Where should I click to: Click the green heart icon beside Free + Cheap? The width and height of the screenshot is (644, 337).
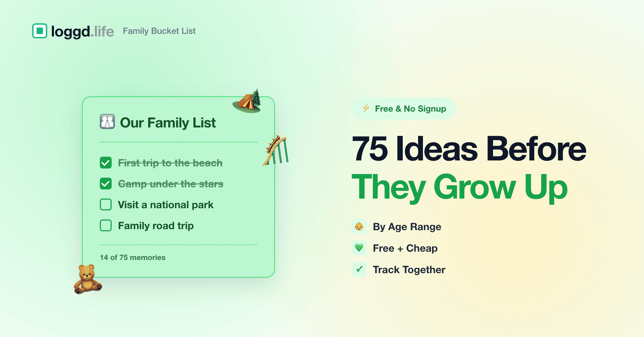[x=359, y=248]
